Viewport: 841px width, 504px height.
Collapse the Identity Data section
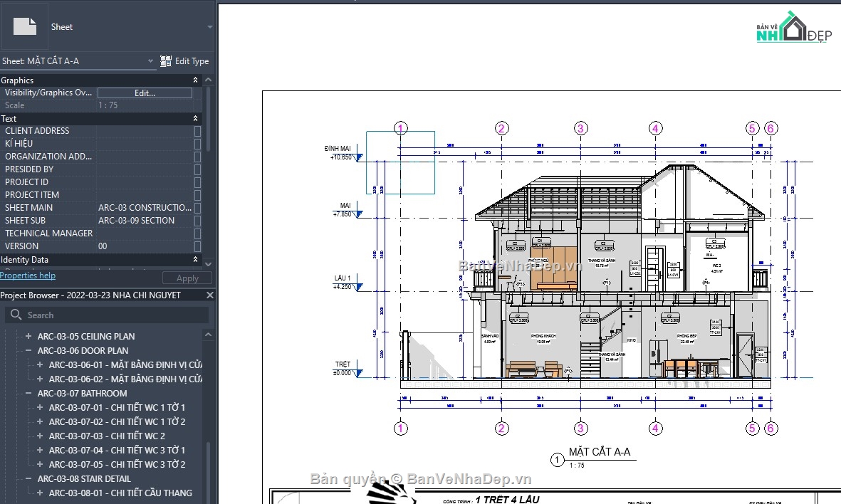[195, 260]
